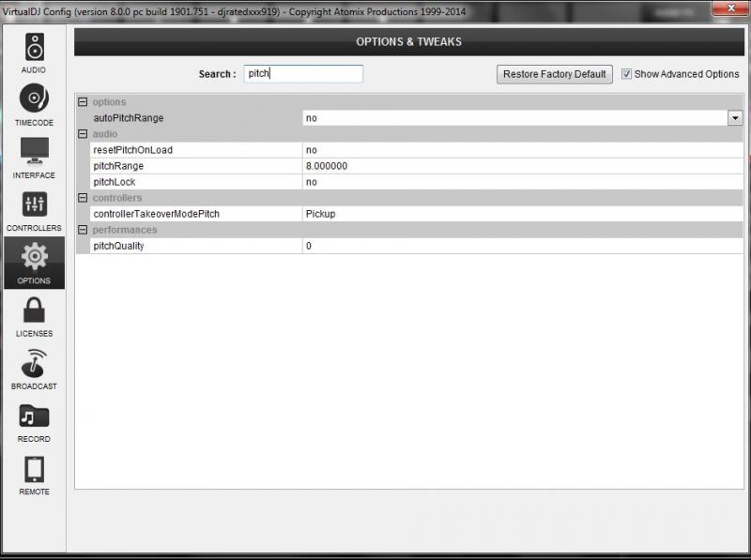The image size is (751, 560).
Task: Open the autoPitchRange dropdown arrow
Action: (x=735, y=118)
